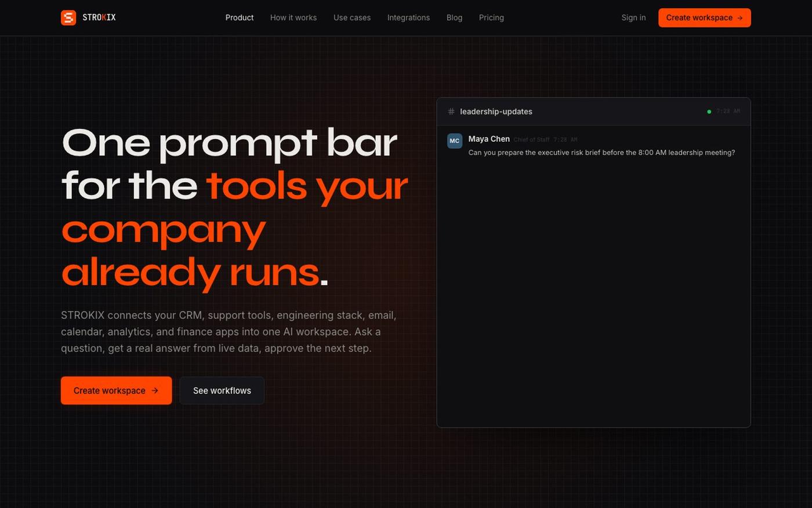Click Create workspace button in header
812x508 pixels.
(704, 17)
